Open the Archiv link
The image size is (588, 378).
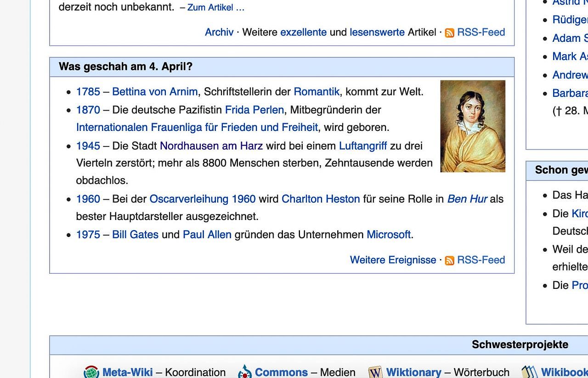pyautogui.click(x=219, y=32)
